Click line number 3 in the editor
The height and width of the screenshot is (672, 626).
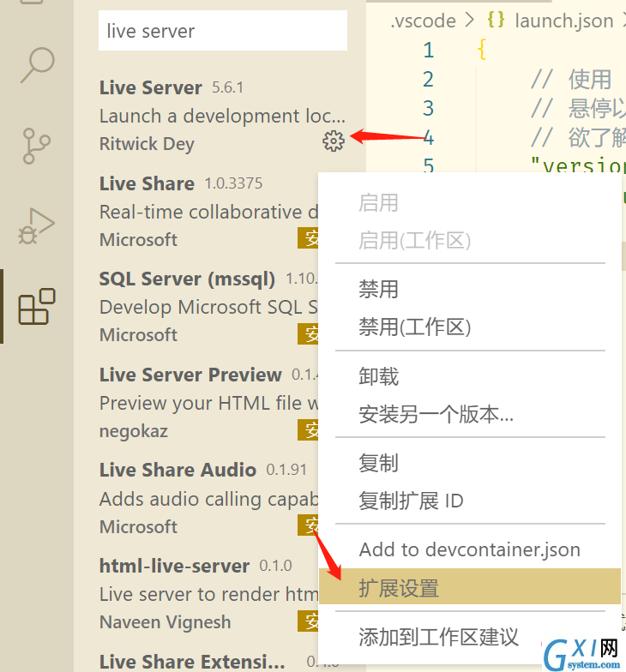[x=429, y=108]
